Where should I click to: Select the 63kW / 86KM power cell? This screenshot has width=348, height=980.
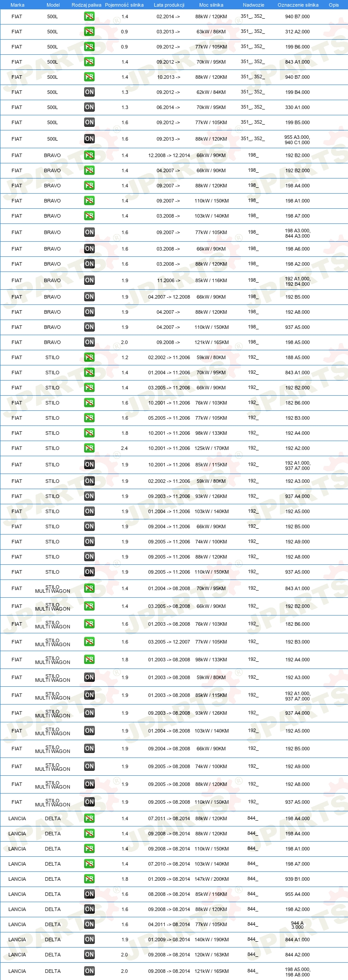click(x=211, y=32)
